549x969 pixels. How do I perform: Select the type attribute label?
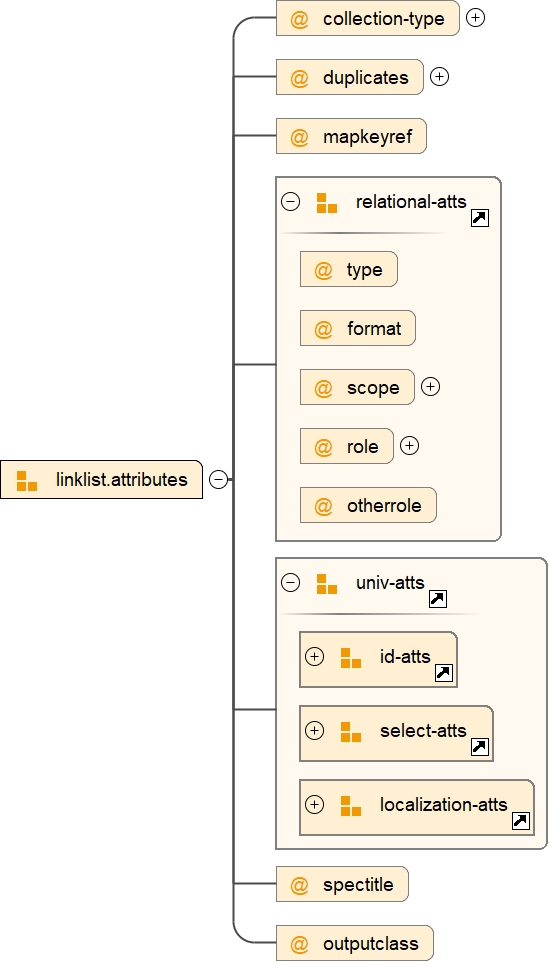click(365, 270)
